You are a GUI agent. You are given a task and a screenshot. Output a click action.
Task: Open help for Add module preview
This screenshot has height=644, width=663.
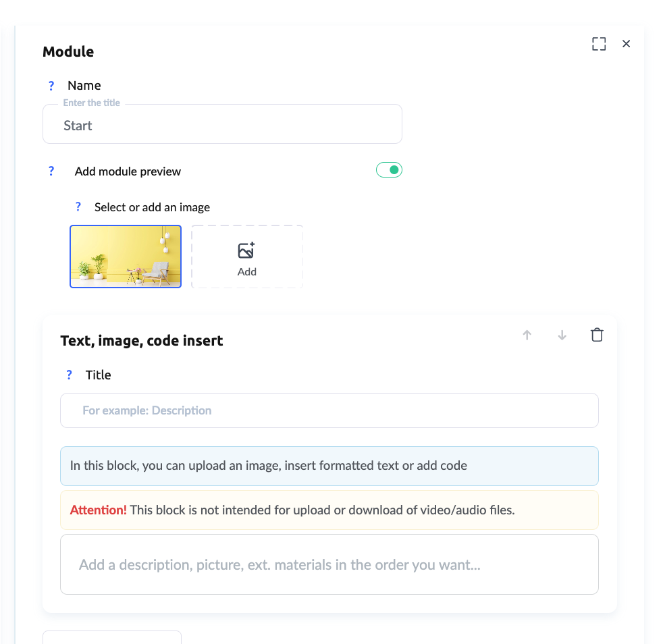51,171
